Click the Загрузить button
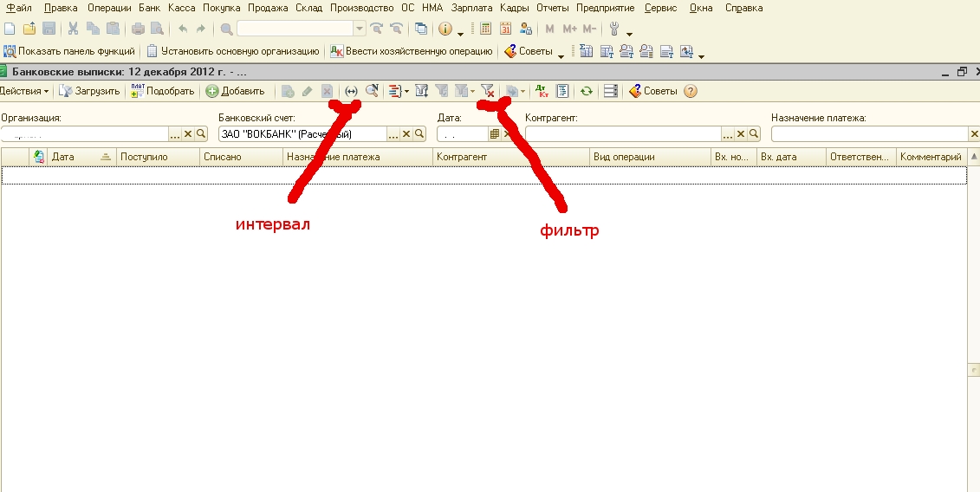Screen dimensions: 980x492 [x=89, y=91]
